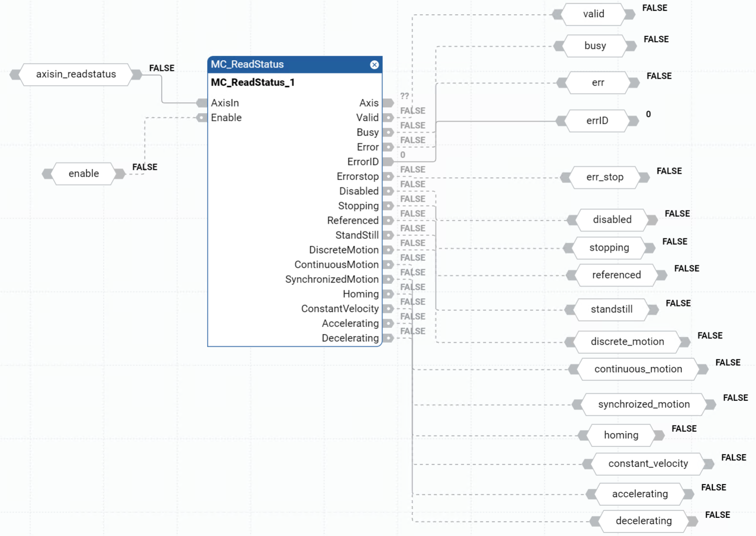Close the MC_ReadStatus function block

[374, 65]
